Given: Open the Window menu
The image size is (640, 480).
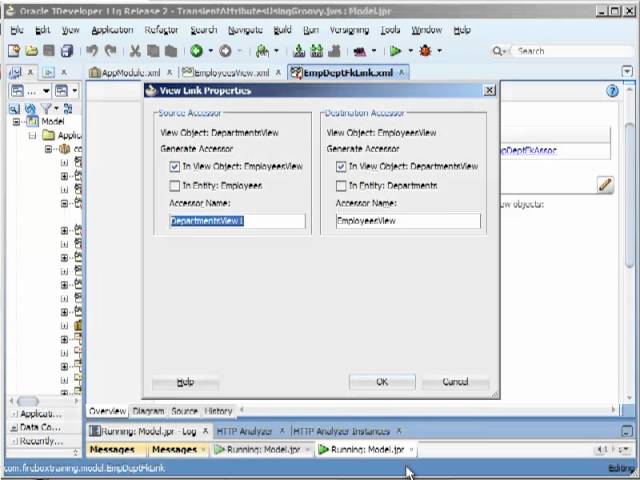Looking at the screenshot, I should (427, 30).
